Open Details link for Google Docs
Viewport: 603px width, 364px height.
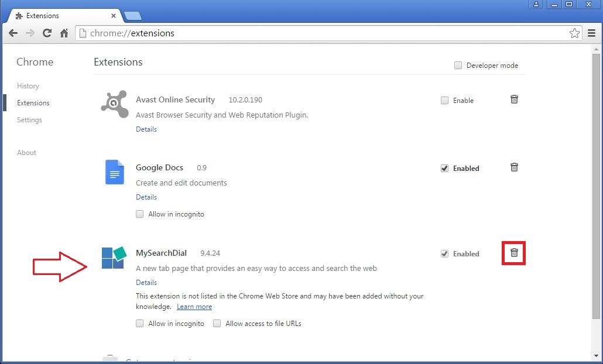point(146,197)
